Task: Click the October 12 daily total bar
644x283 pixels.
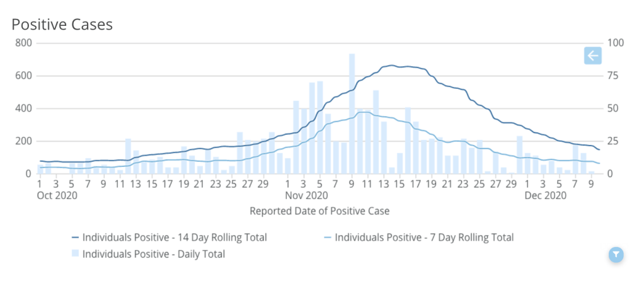Action: pos(128,156)
